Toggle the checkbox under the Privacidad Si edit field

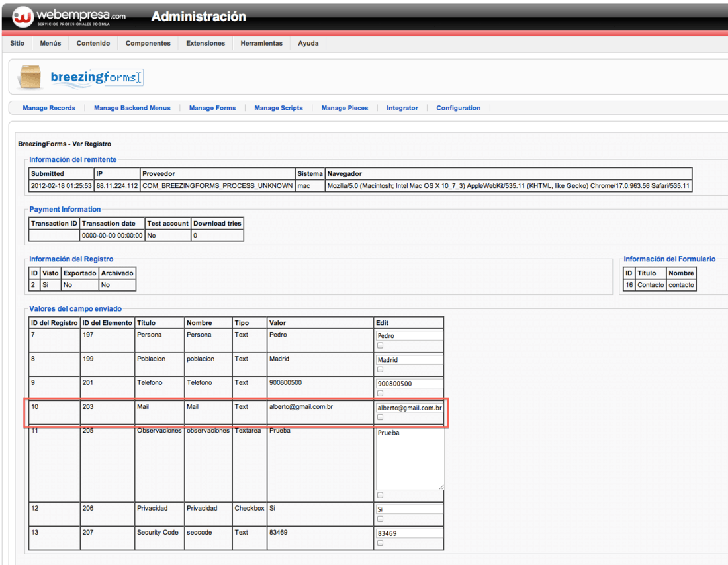pos(381,519)
